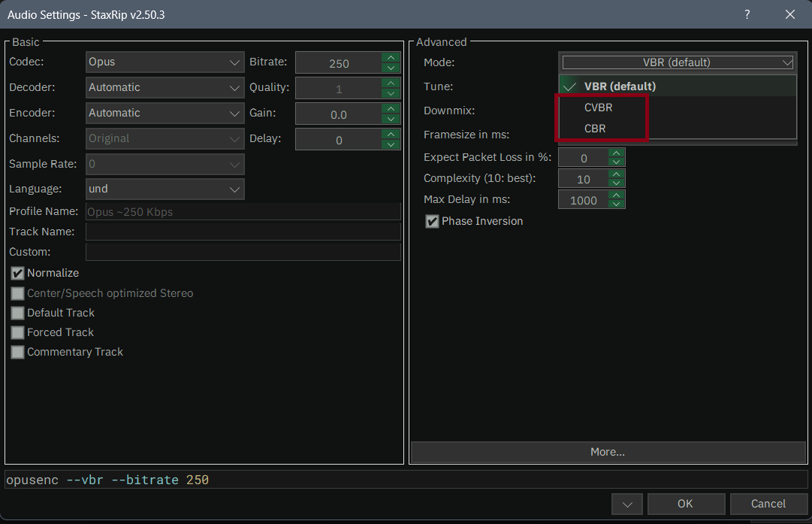Toggle Center/Speech optimized Stereo checkbox

tap(17, 293)
